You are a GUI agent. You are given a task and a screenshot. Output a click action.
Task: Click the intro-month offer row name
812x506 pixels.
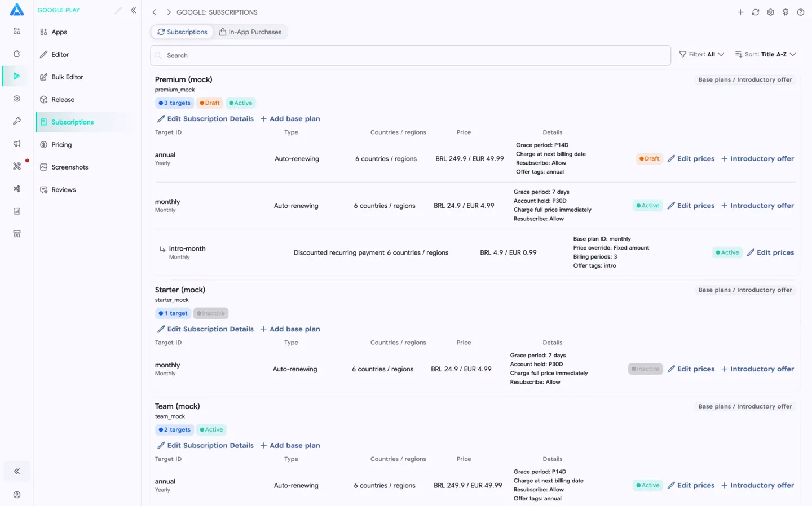coord(187,248)
